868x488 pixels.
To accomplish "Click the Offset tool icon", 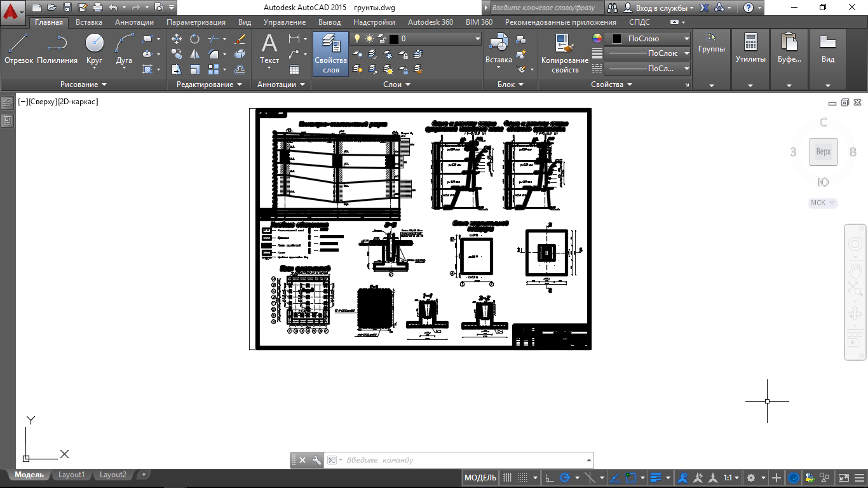I will click(x=240, y=69).
